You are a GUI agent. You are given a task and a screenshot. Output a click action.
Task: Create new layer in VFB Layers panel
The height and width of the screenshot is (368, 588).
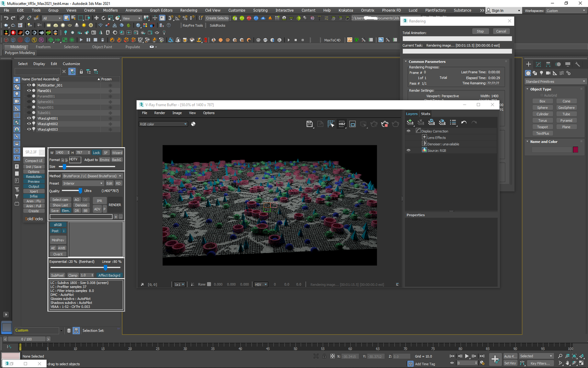(410, 122)
